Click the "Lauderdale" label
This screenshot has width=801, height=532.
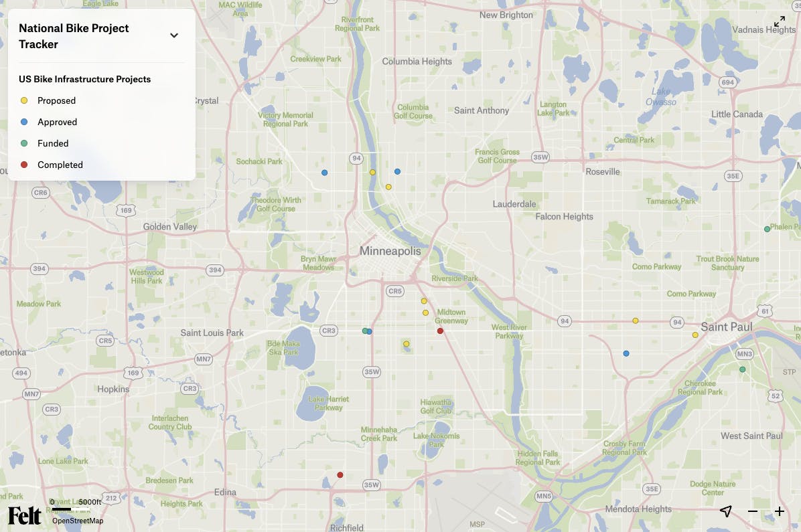(x=514, y=204)
